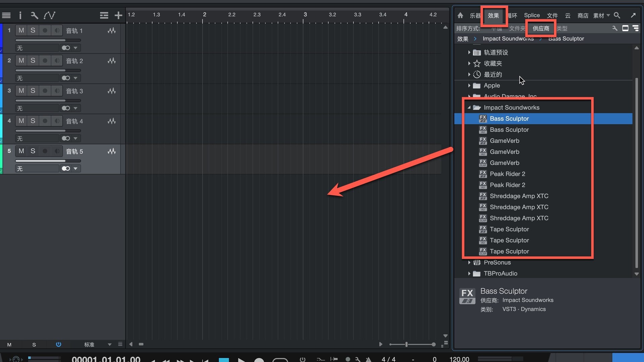Click bar 3 marker on timeline ruler
The width and height of the screenshot is (644, 362).
click(305, 15)
